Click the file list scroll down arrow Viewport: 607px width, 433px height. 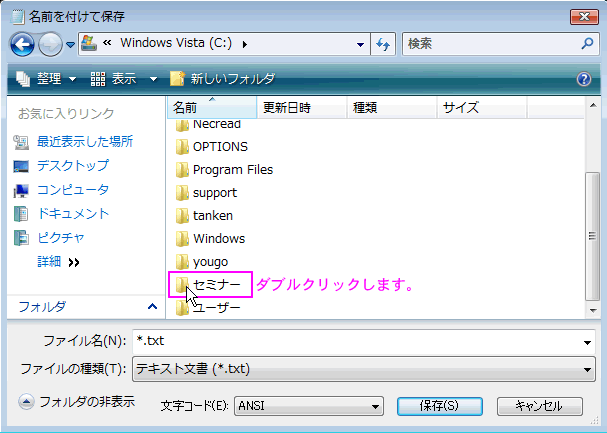[x=593, y=310]
